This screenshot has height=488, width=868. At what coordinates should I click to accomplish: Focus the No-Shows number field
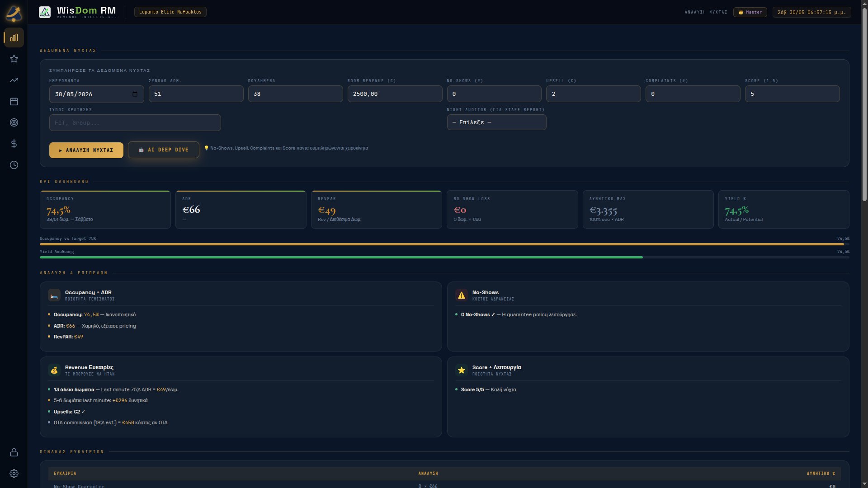point(494,94)
